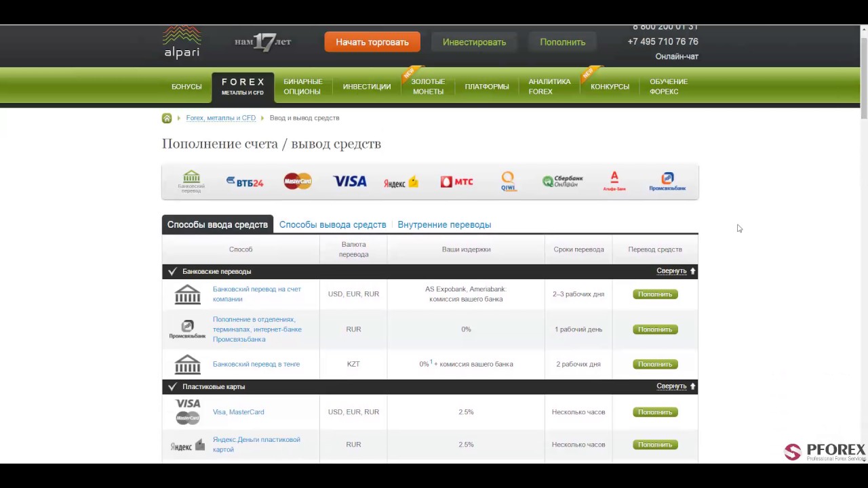Click the Alfa-Bank logo
This screenshot has width=868, height=488.
point(614,181)
